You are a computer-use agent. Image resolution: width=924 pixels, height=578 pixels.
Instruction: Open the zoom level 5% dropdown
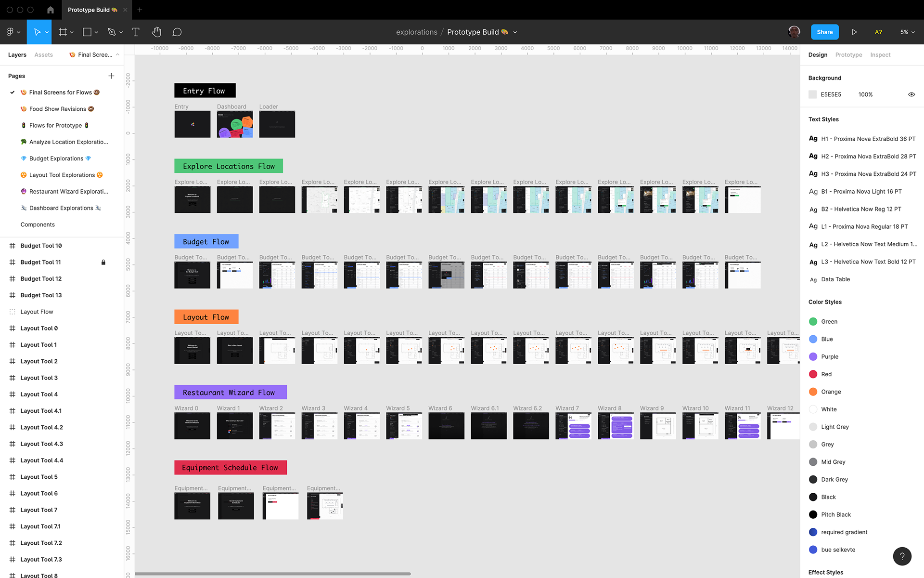[x=907, y=32]
